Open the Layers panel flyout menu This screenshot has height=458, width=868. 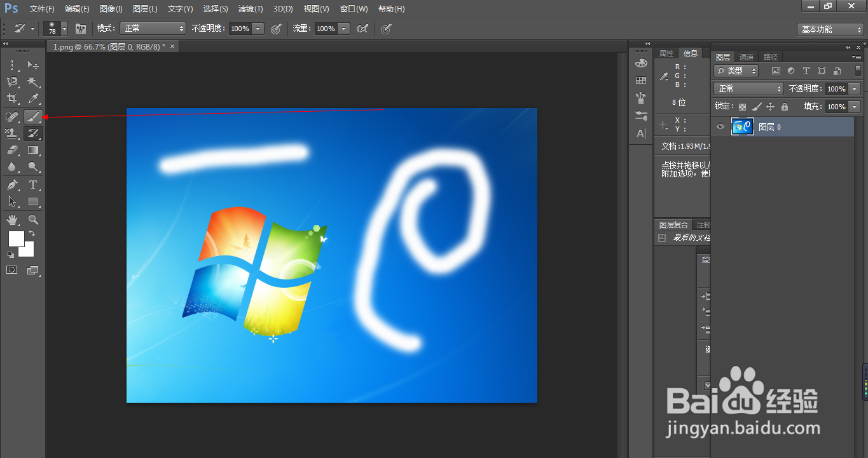coord(857,57)
